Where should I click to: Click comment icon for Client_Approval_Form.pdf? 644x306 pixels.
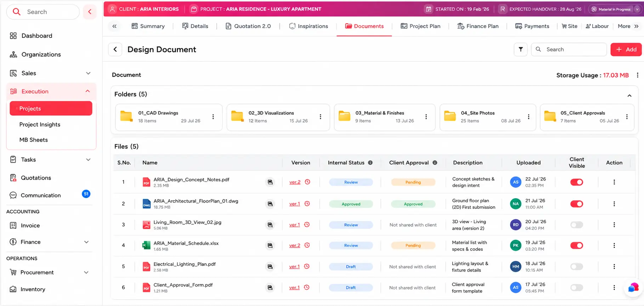tap(270, 288)
